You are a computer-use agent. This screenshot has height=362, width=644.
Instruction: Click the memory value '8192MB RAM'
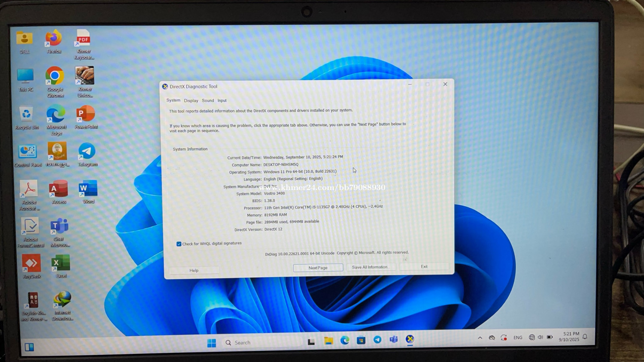(276, 215)
